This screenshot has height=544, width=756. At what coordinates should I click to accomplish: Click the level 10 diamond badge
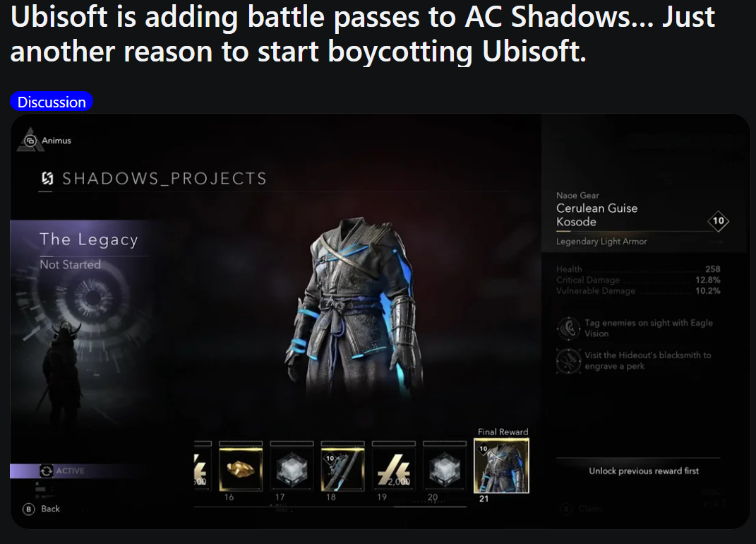(719, 221)
